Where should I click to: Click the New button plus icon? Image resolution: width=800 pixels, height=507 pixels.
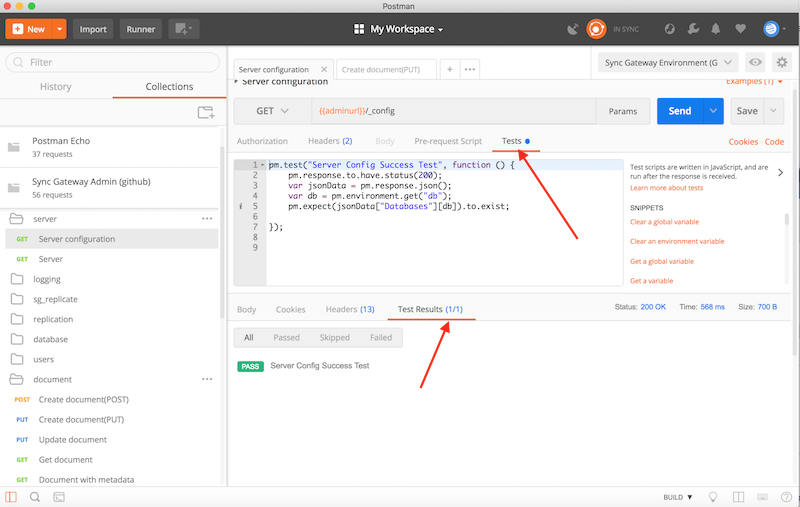pyautogui.click(x=17, y=29)
